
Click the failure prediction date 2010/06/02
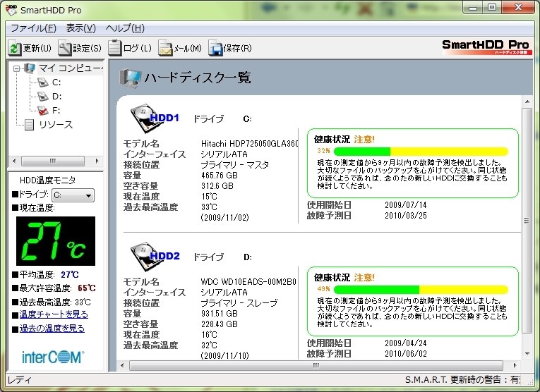(x=406, y=353)
